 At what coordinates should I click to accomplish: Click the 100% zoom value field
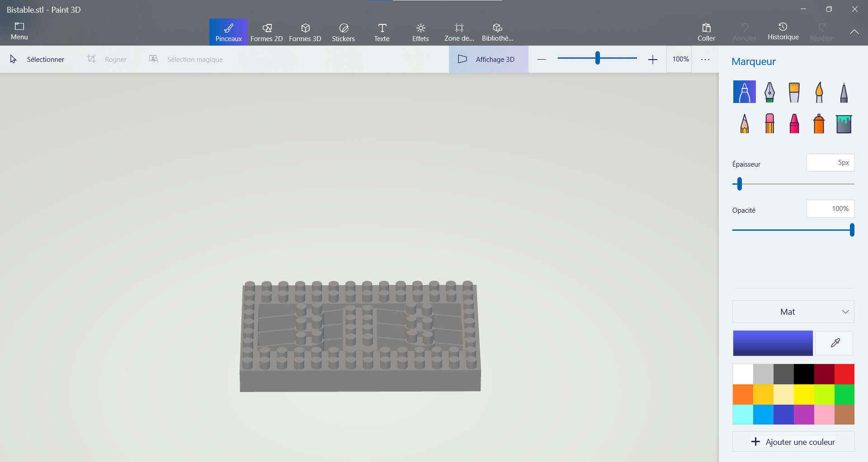point(679,59)
